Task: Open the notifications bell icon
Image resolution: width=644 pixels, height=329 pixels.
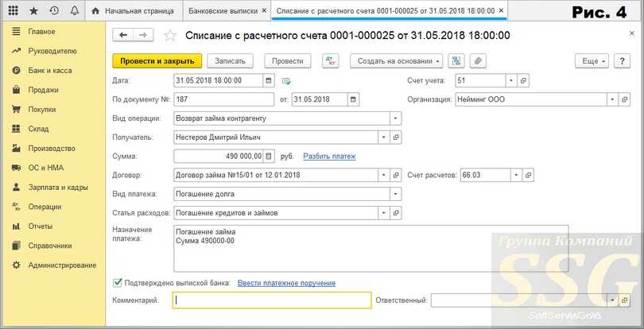Action: click(75, 11)
